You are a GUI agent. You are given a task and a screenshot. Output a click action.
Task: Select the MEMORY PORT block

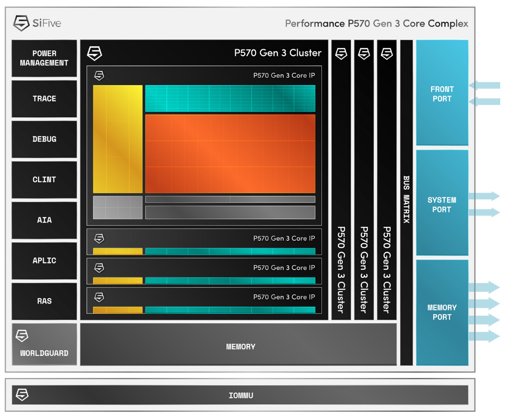click(442, 312)
